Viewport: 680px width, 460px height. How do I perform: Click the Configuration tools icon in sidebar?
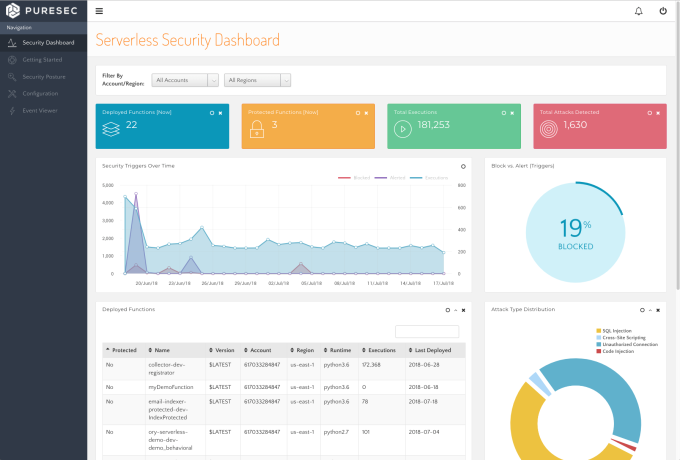point(12,94)
